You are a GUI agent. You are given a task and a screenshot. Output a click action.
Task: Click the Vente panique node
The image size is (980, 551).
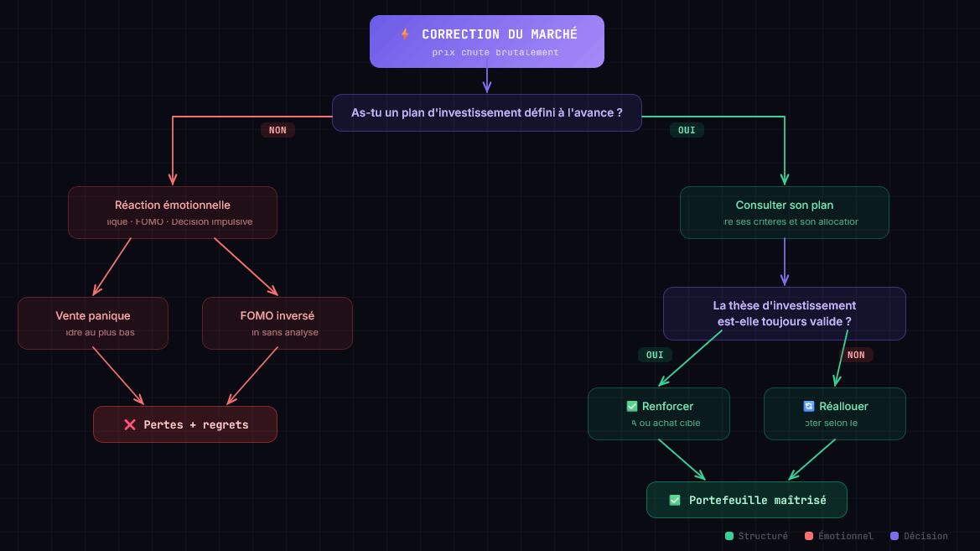click(93, 323)
